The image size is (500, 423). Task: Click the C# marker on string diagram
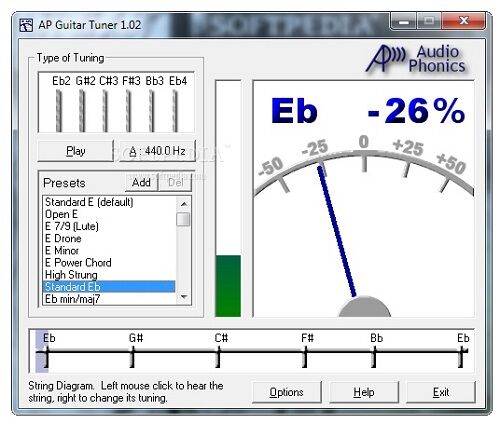pos(219,357)
